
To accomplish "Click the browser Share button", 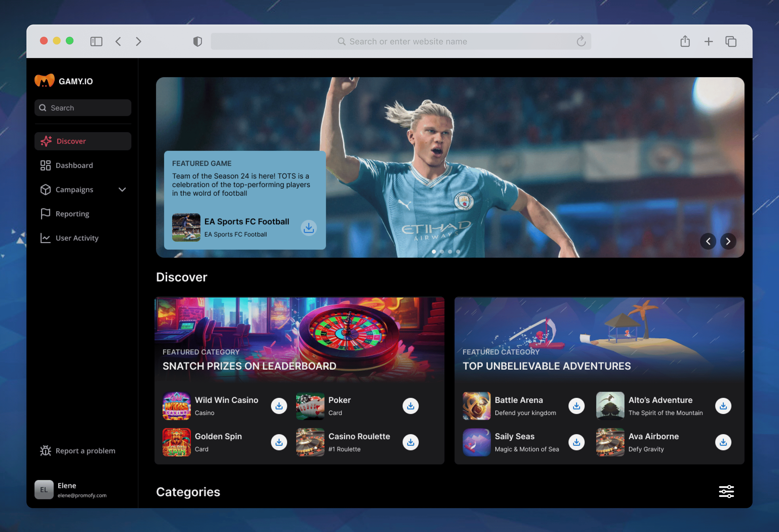I will click(x=685, y=41).
